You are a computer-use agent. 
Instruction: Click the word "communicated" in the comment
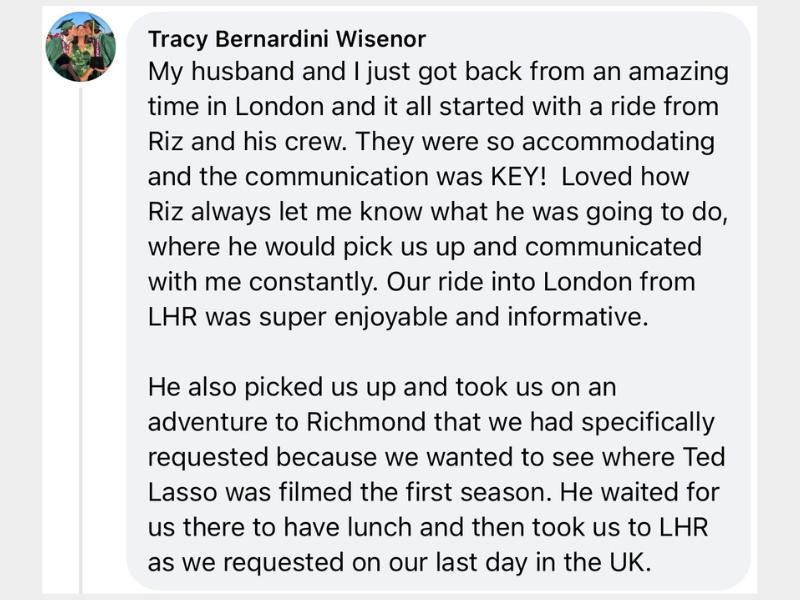[x=613, y=247]
